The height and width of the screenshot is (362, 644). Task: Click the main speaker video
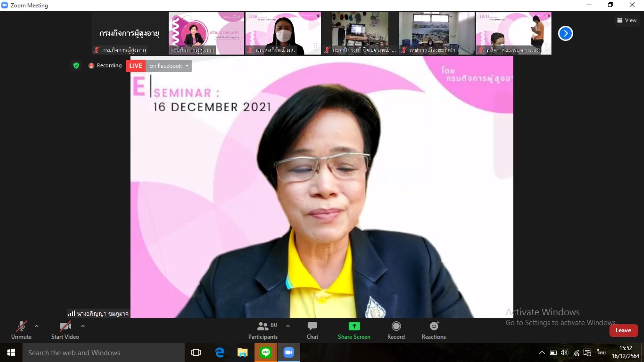tap(322, 187)
